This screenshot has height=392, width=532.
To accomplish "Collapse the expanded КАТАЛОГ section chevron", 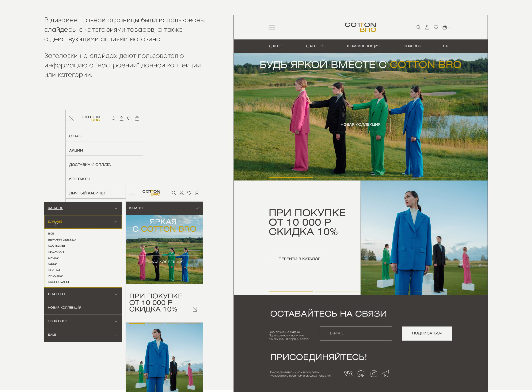I will [x=116, y=208].
